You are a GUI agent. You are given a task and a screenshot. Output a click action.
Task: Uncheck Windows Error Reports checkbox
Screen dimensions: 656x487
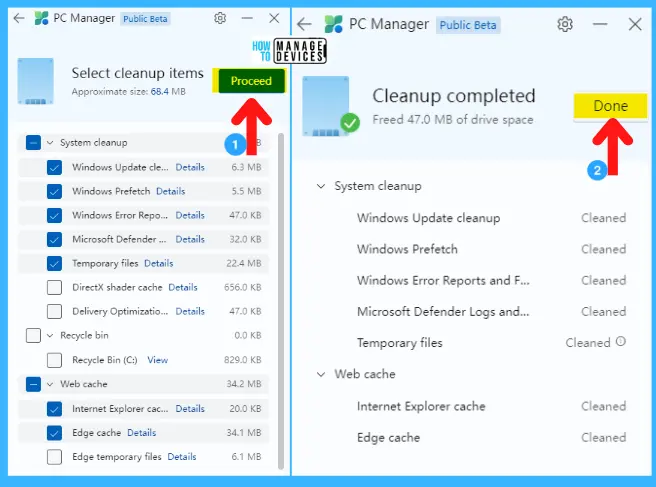pyautogui.click(x=54, y=215)
